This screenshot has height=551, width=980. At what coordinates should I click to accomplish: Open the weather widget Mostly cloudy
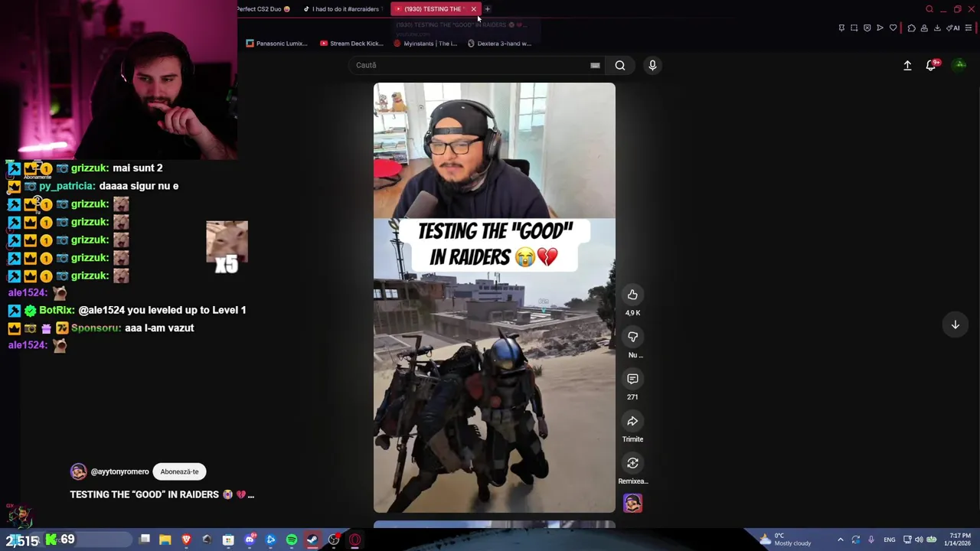coord(785,540)
